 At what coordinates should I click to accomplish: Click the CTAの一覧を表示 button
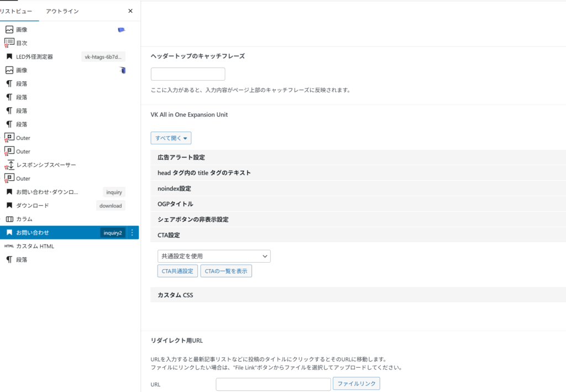pos(226,271)
